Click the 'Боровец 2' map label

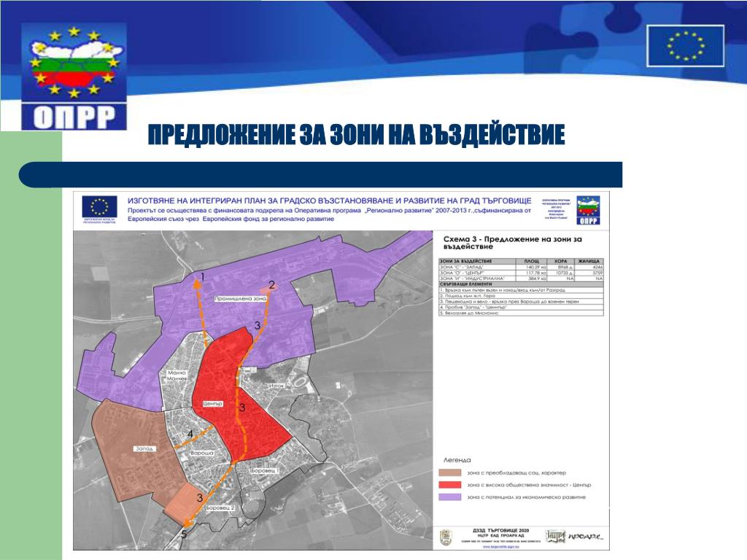coord(220,508)
